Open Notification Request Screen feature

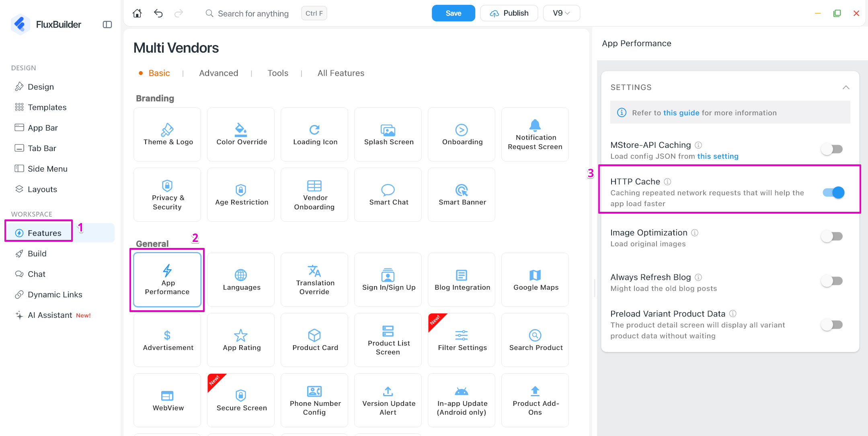click(x=535, y=135)
